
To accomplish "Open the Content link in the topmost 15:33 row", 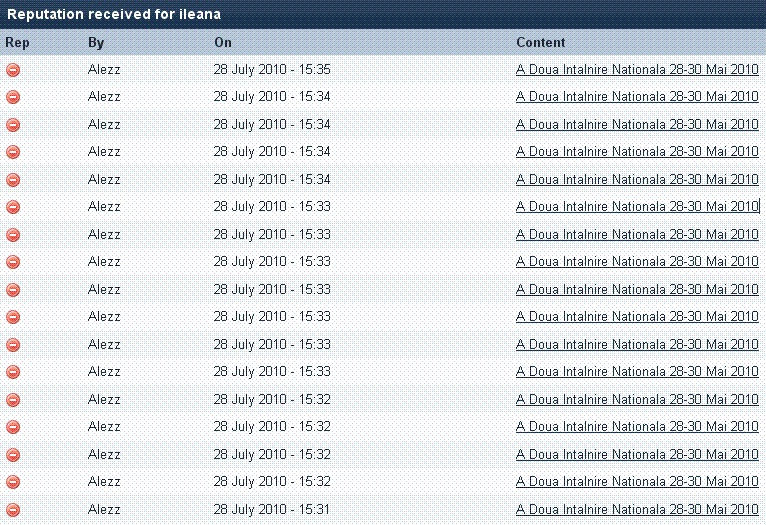I will click(637, 207).
